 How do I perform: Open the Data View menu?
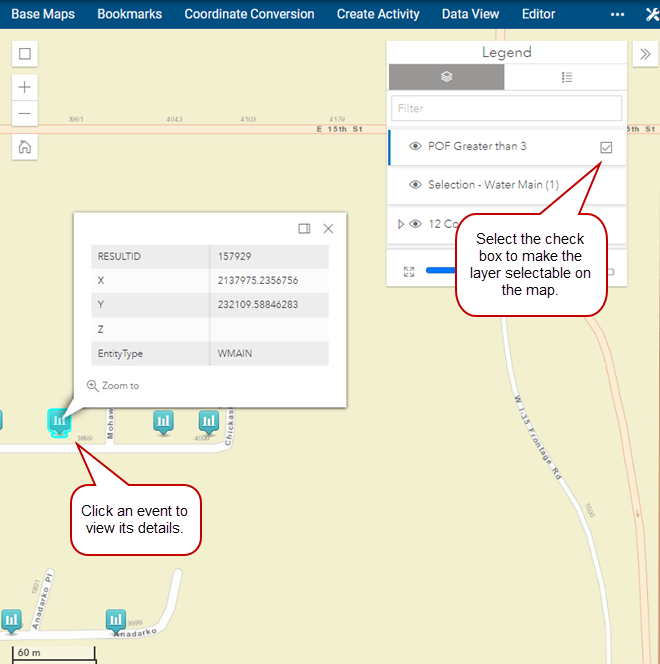470,14
